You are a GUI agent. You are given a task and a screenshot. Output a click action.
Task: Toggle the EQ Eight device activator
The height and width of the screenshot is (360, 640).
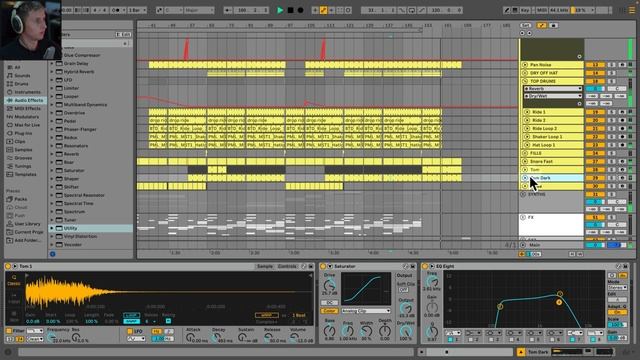tap(425, 266)
